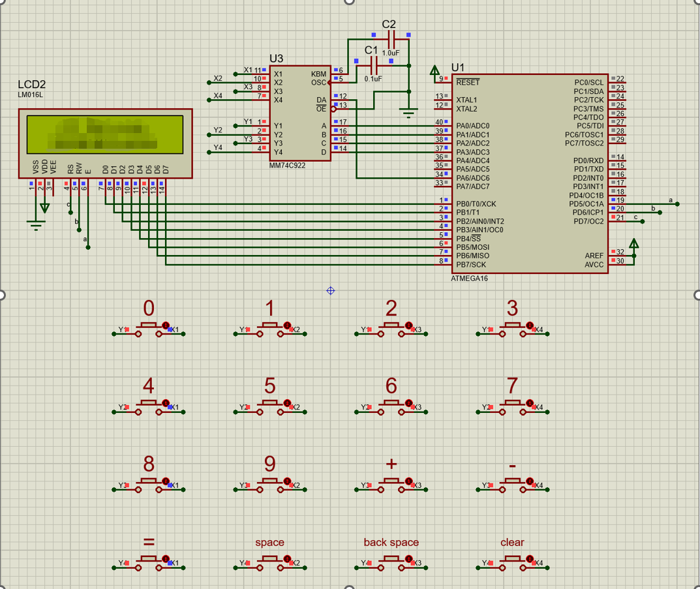Screen dimensions: 700x589
Task: Click the PC0/SCL pin label
Action: [589, 83]
